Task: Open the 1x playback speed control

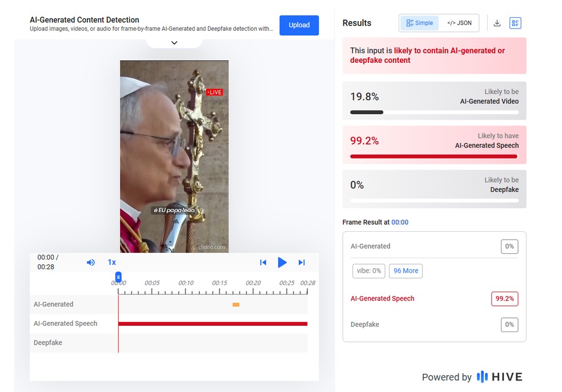Action: [112, 262]
